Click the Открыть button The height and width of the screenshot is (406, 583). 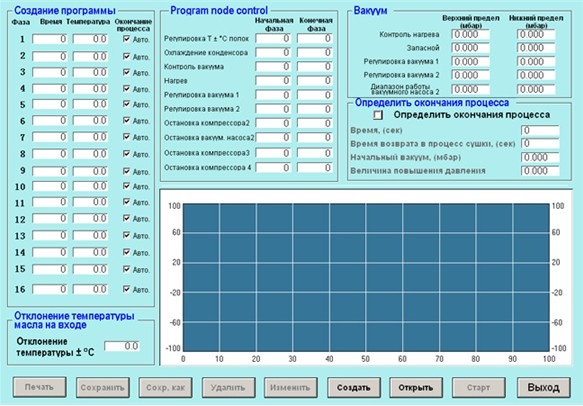pos(416,387)
